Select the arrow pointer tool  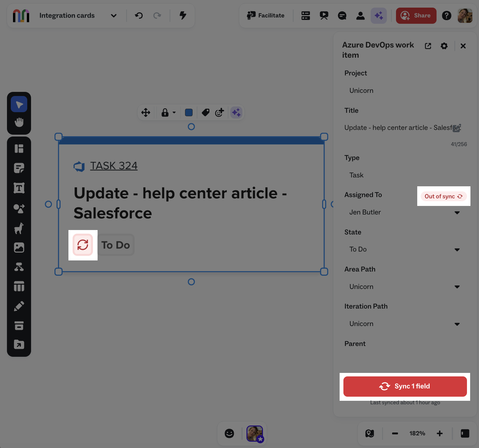click(19, 104)
